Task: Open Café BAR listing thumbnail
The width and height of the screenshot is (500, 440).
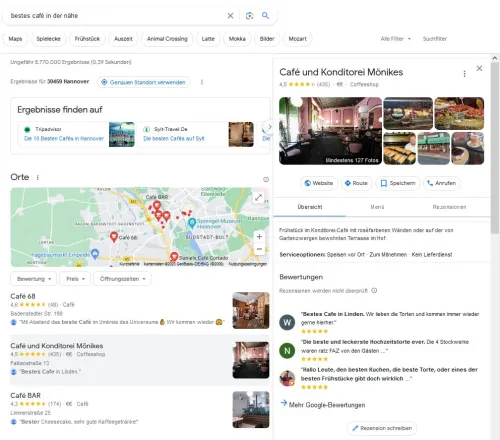Action: click(x=251, y=410)
